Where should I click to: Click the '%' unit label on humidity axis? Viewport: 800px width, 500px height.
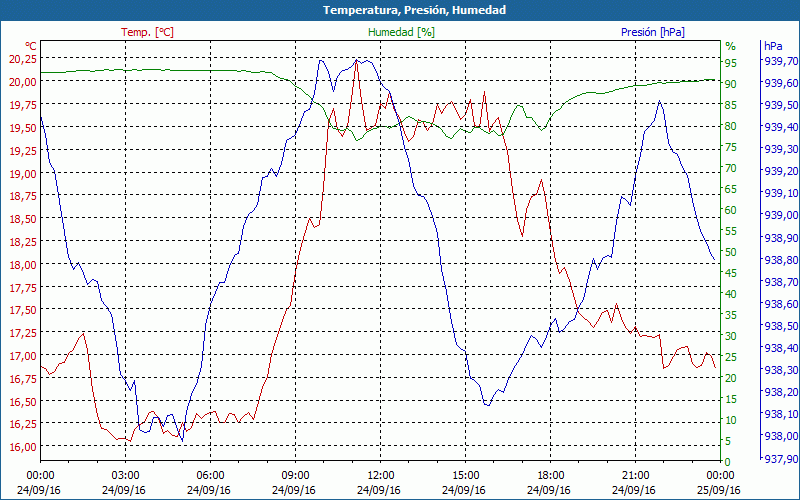tap(731, 46)
